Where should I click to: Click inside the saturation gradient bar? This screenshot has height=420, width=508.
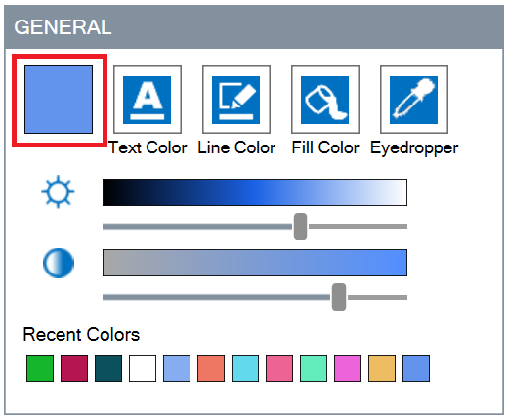255,263
